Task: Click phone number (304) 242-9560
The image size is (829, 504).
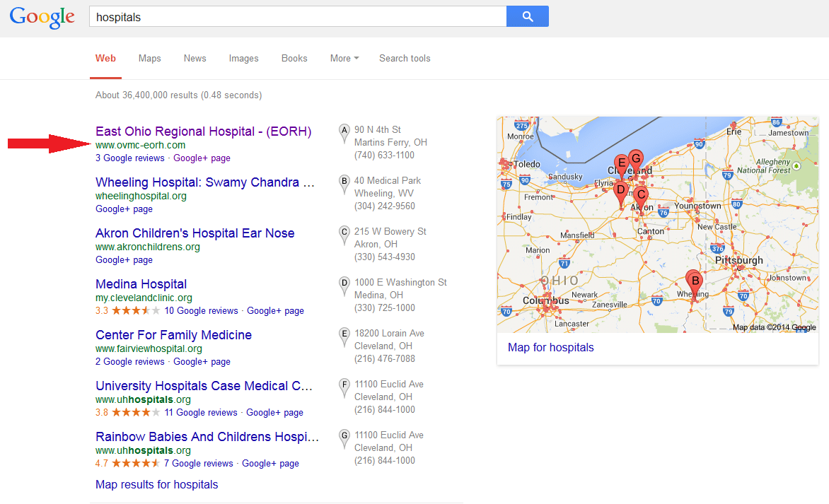Action: [x=384, y=206]
